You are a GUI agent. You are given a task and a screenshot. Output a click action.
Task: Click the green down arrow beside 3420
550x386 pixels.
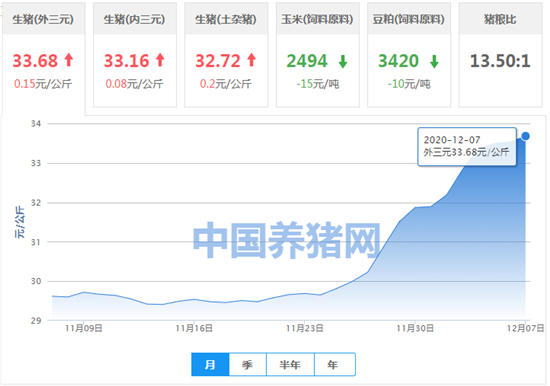(434, 61)
